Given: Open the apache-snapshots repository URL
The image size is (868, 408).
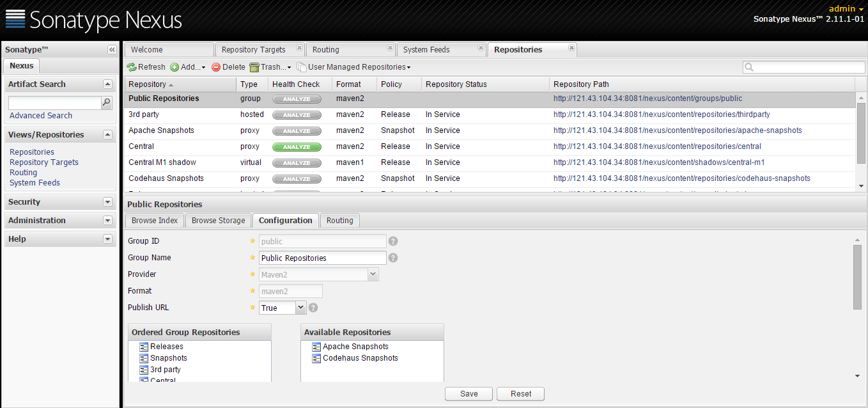Looking at the screenshot, I should (x=678, y=130).
